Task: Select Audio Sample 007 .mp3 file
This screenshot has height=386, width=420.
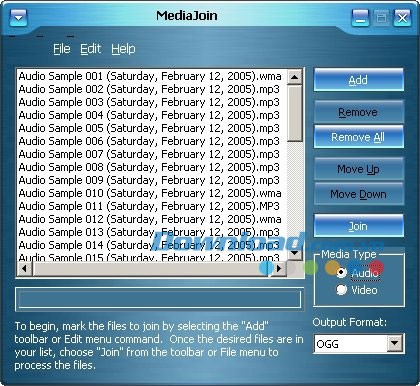Action: (149, 154)
